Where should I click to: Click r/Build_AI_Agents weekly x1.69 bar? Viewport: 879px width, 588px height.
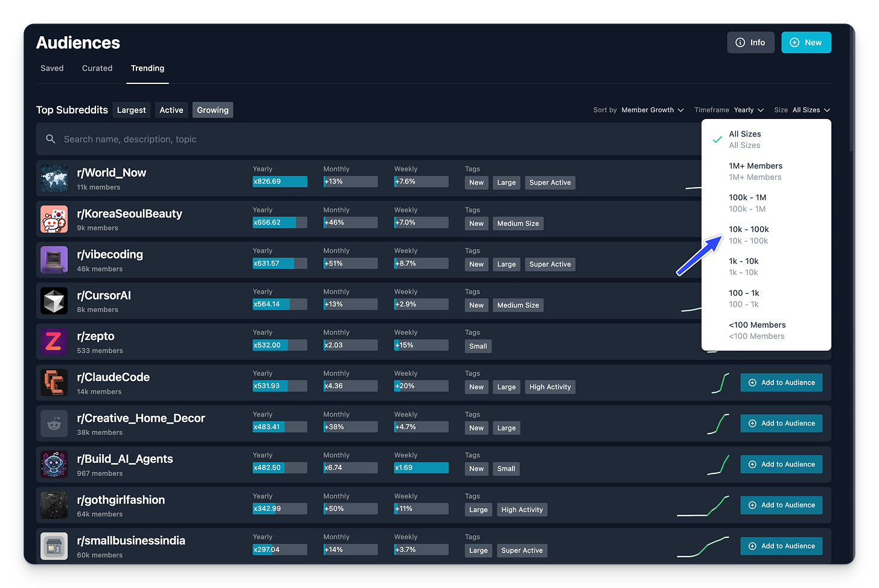421,468
